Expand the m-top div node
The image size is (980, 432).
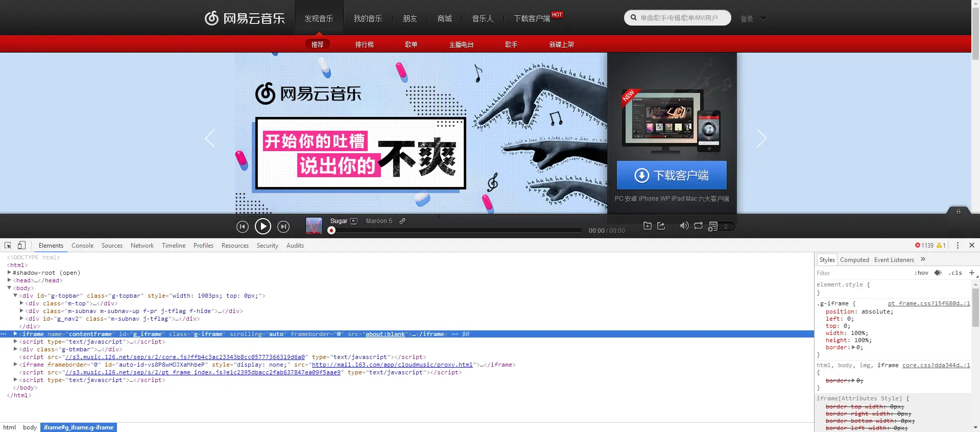pos(21,303)
